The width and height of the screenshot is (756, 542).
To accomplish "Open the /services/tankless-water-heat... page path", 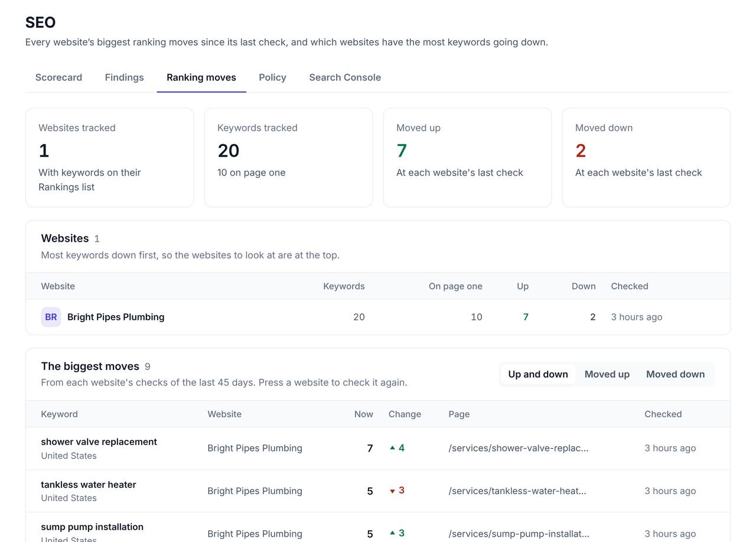I will tap(517, 491).
